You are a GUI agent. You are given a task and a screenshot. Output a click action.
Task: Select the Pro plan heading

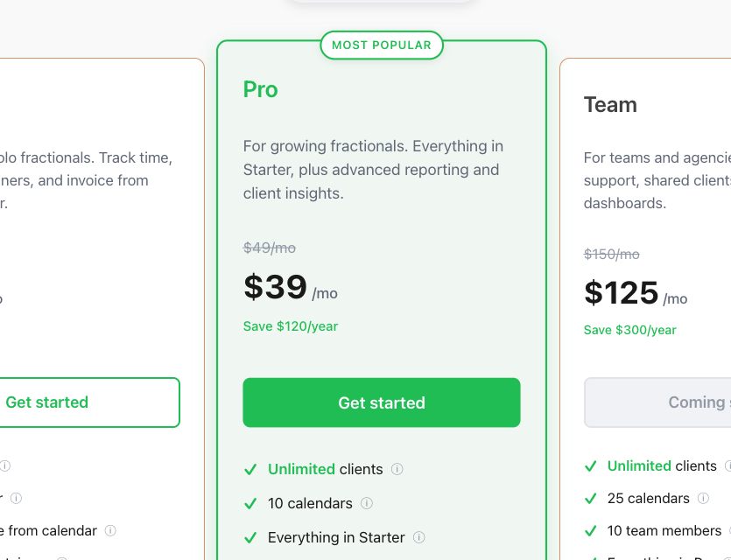261,89
